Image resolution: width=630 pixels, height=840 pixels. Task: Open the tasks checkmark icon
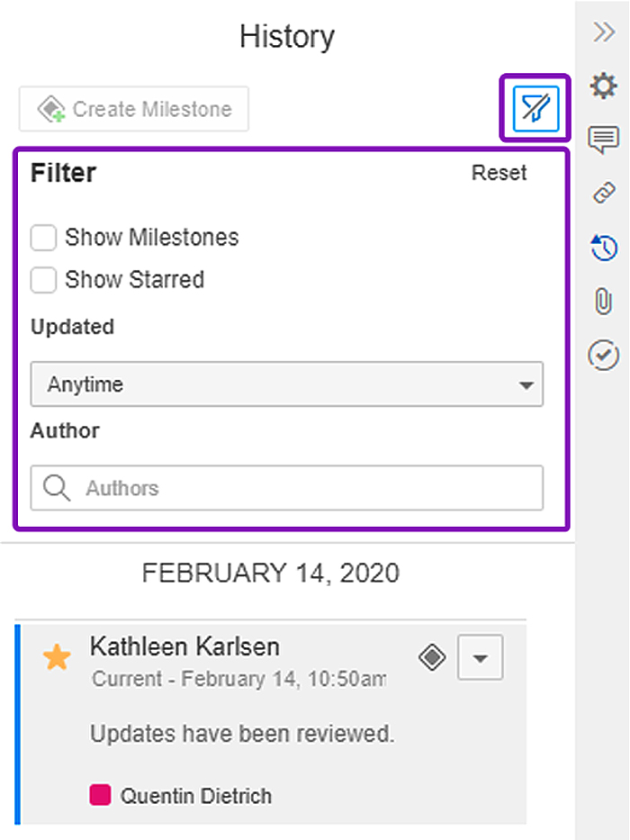pyautogui.click(x=603, y=355)
